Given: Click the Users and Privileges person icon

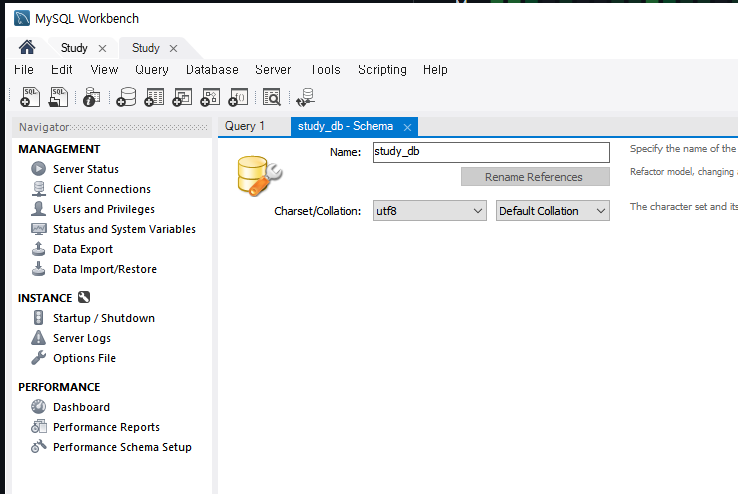Looking at the screenshot, I should pos(39,208).
